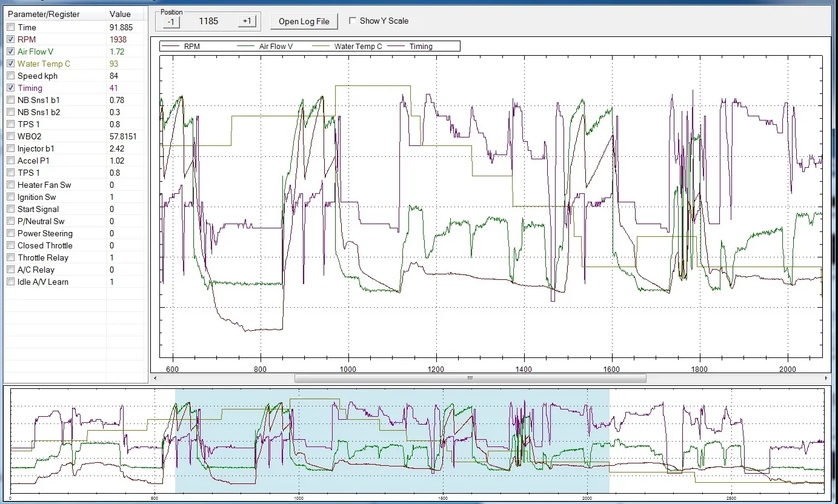
Task: Click the -1 position step button
Action: coord(171,21)
